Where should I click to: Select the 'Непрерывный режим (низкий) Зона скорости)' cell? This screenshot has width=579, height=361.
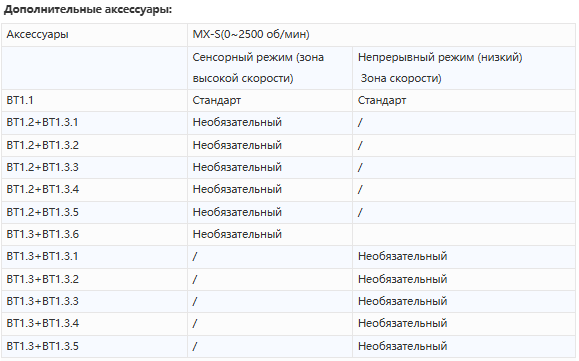click(x=464, y=68)
